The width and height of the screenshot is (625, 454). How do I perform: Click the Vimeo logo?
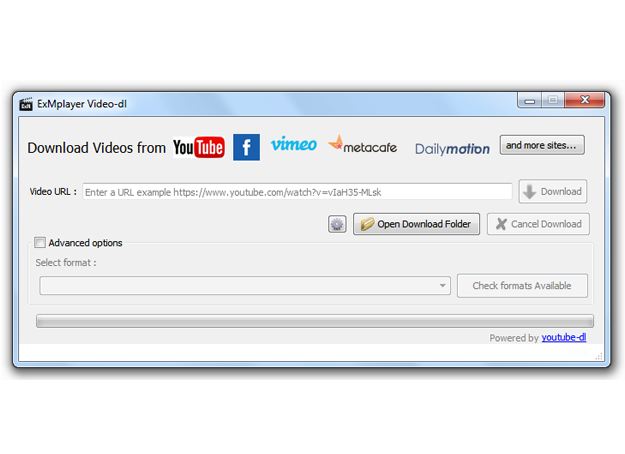(294, 144)
